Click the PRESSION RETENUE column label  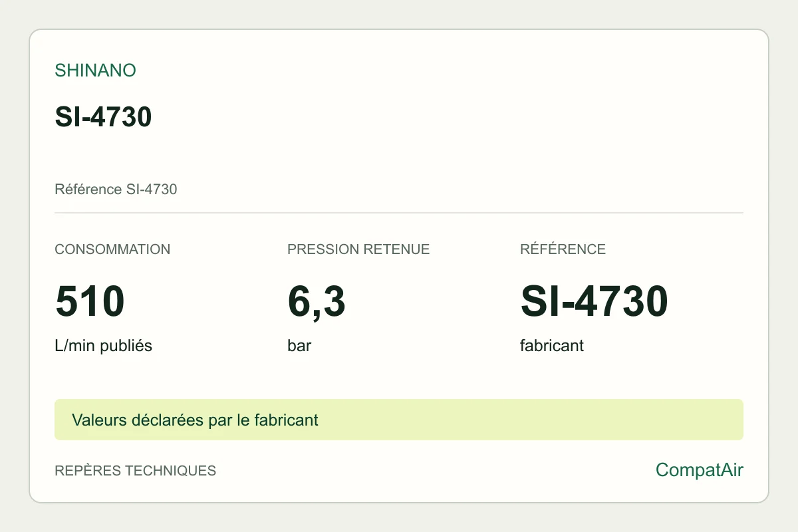pyautogui.click(x=358, y=249)
